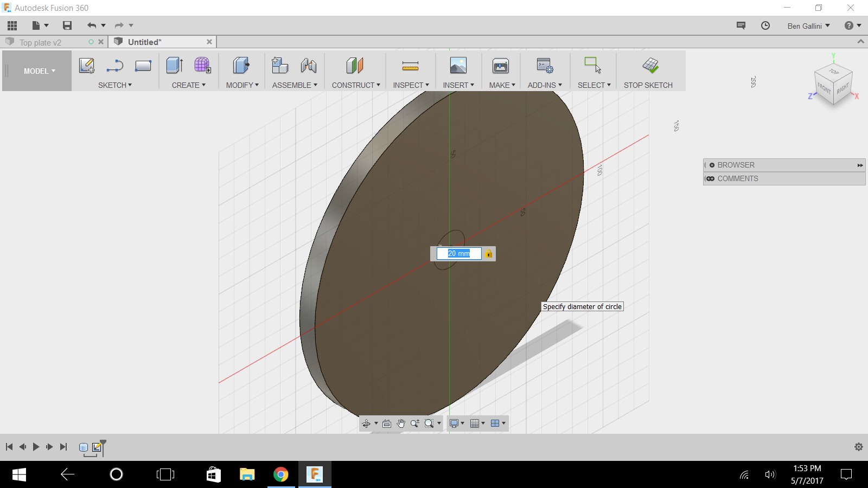Select the window Select tool icon
The height and width of the screenshot is (488, 868).
pos(593,66)
